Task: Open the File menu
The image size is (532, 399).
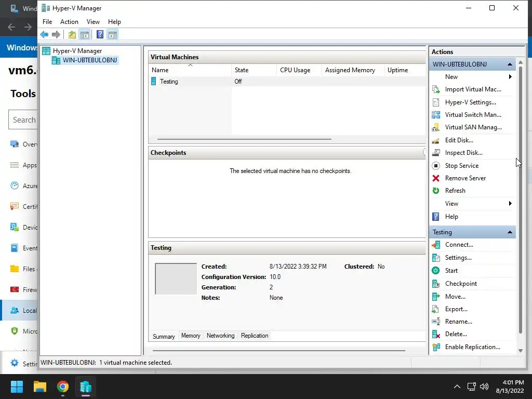Action: (x=47, y=22)
